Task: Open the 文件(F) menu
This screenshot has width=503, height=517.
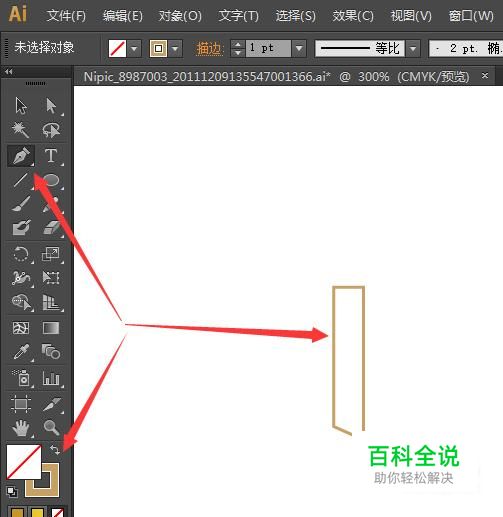Action: click(x=66, y=16)
